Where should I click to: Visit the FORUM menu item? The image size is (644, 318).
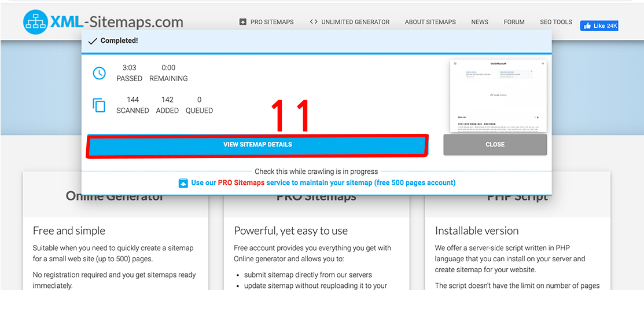coord(514,22)
